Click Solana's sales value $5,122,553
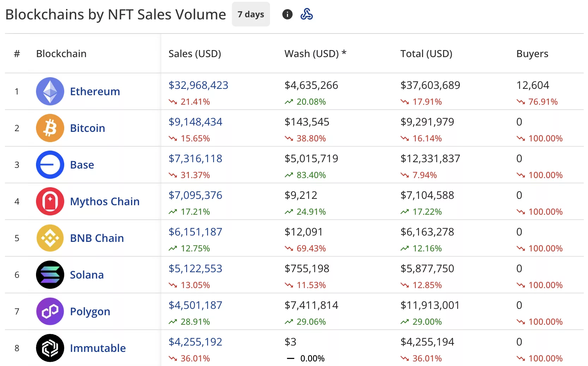 pos(195,268)
